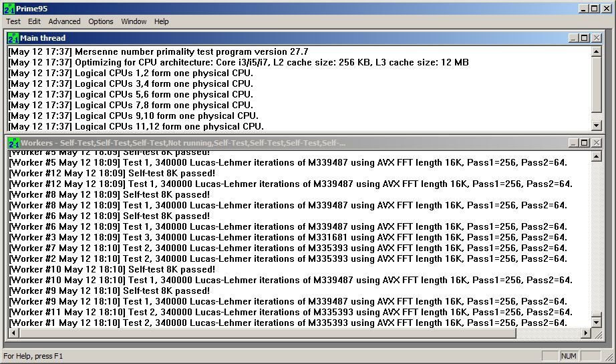Click Worker #8 'Self-test 8K passed!' line
The image size is (616, 364).
coord(109,194)
